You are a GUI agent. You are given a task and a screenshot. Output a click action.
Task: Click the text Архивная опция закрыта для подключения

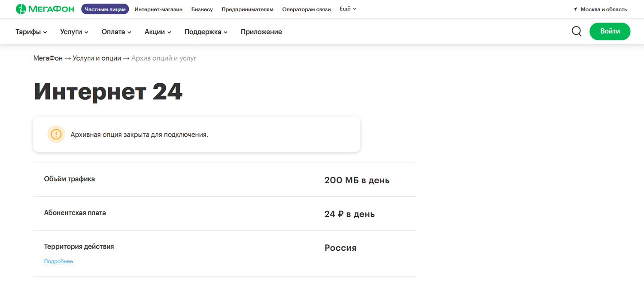click(139, 135)
